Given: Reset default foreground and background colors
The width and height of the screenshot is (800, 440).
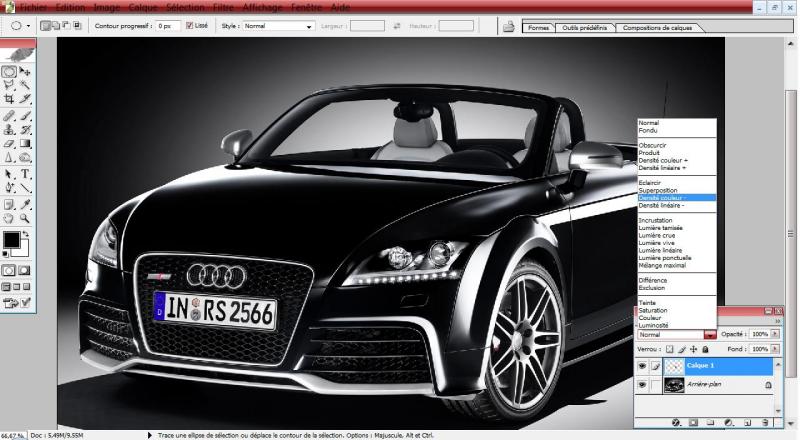Looking at the screenshot, I should [x=6, y=254].
